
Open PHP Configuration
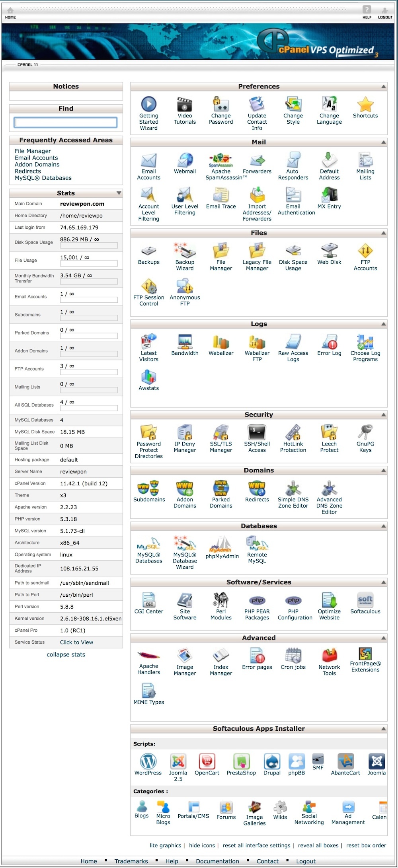pyautogui.click(x=293, y=600)
